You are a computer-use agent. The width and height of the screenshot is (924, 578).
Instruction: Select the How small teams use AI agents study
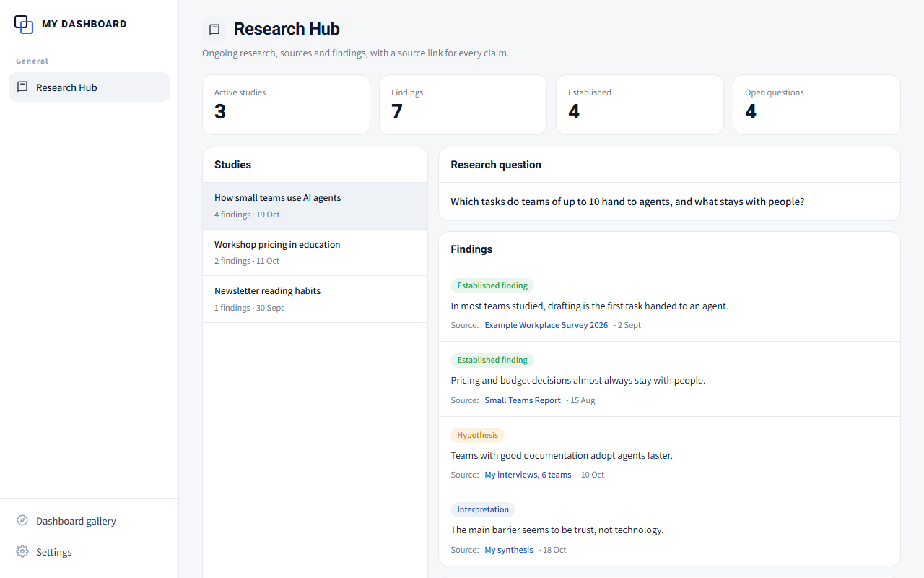(315, 206)
